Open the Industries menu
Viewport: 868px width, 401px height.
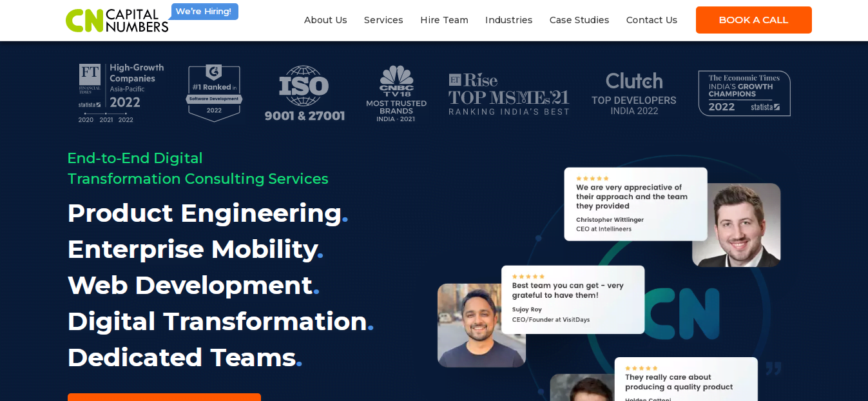(508, 20)
